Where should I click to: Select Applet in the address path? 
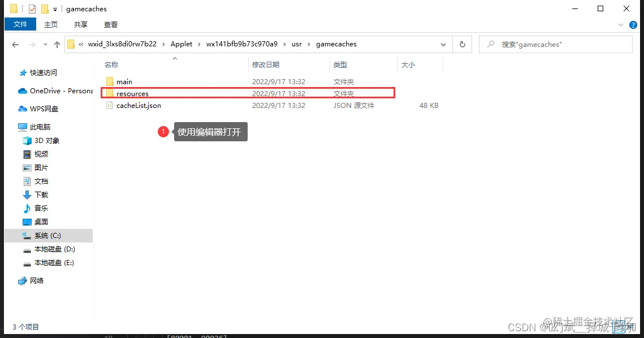[x=181, y=44]
